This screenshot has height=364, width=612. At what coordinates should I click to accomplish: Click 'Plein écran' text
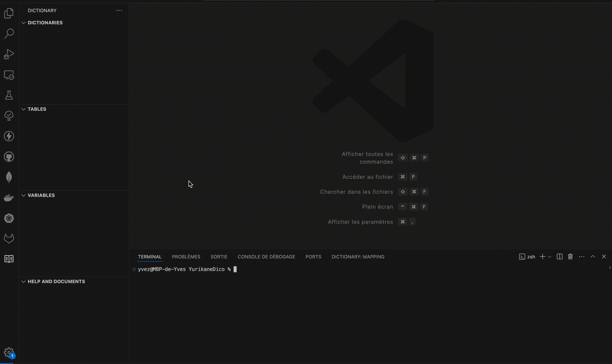click(378, 207)
